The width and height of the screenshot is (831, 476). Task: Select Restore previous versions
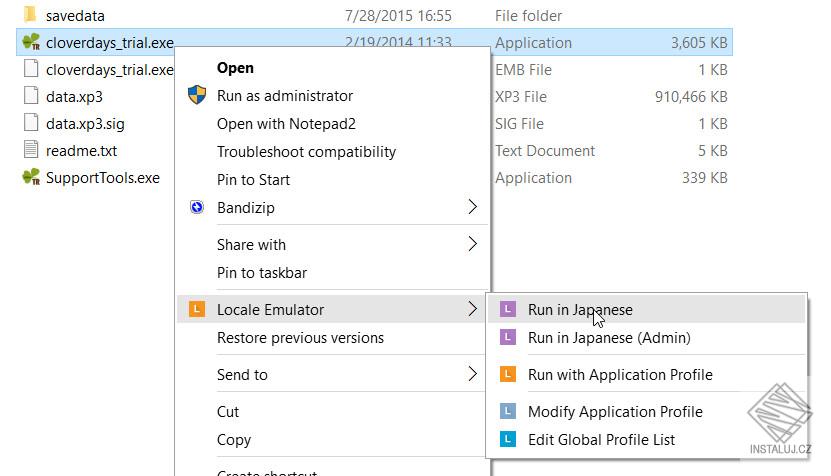point(300,338)
